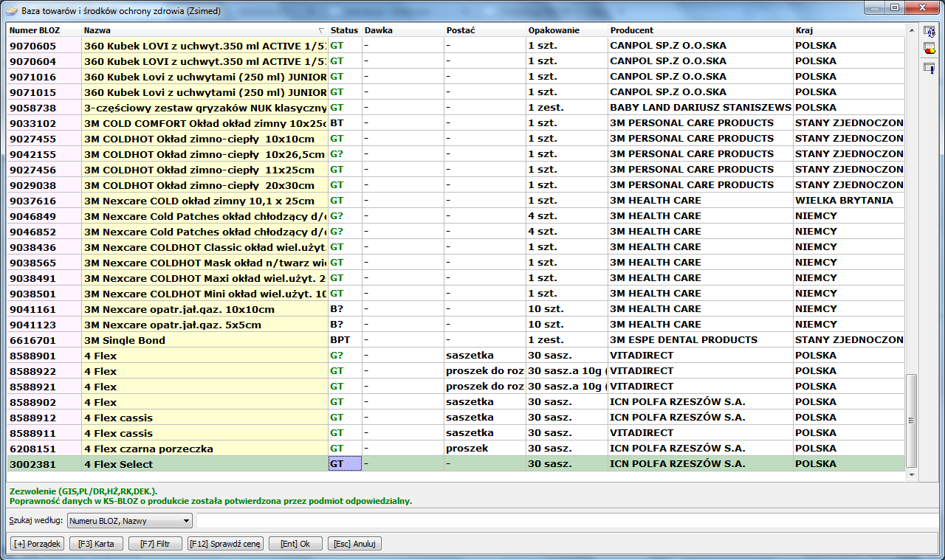Click into the search text field
This screenshot has height=560, width=945.
click(567, 521)
